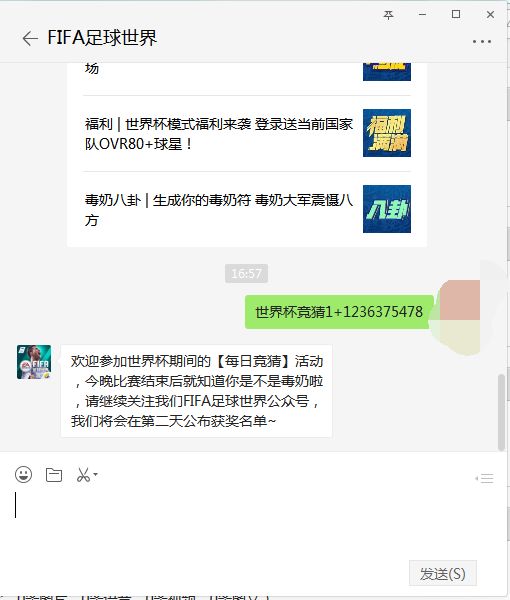This screenshot has width=510, height=600.
Task: Click the FIFA account avatar in chat
Action: 34,362
